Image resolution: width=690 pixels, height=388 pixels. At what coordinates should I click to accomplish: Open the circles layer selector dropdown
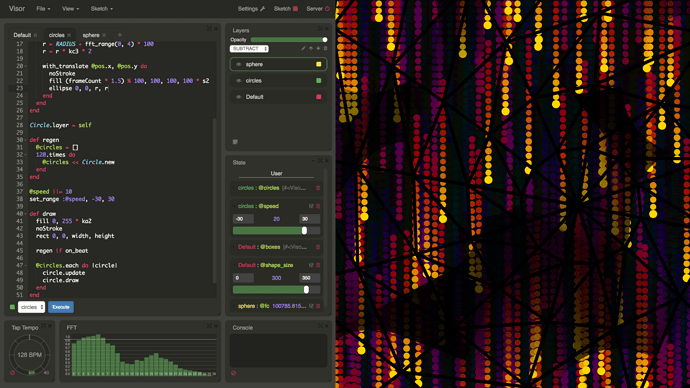tap(31, 307)
